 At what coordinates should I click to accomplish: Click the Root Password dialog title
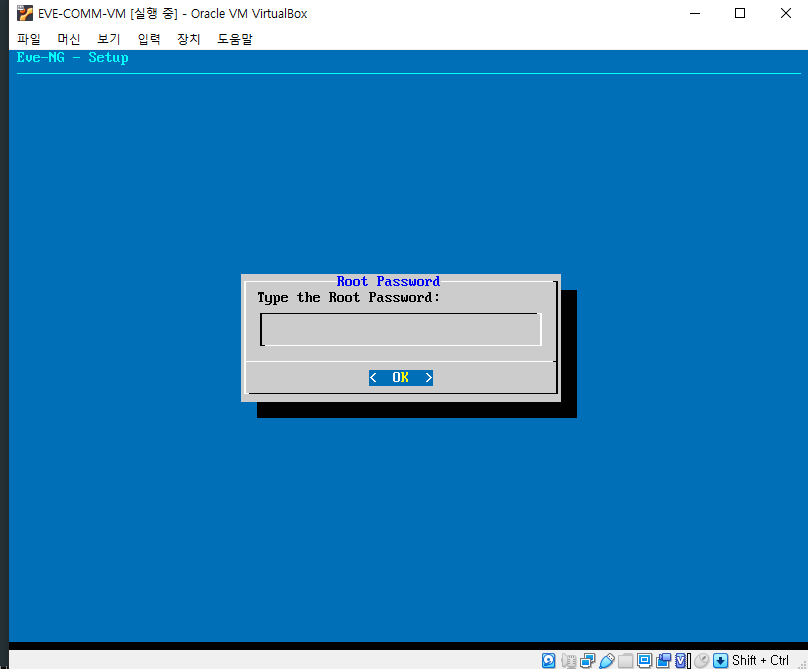388,281
